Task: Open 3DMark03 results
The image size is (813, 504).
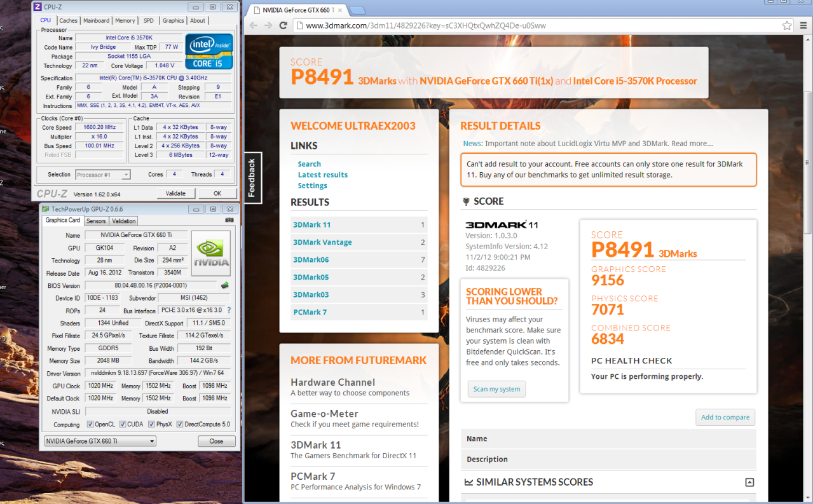Action: point(359,295)
